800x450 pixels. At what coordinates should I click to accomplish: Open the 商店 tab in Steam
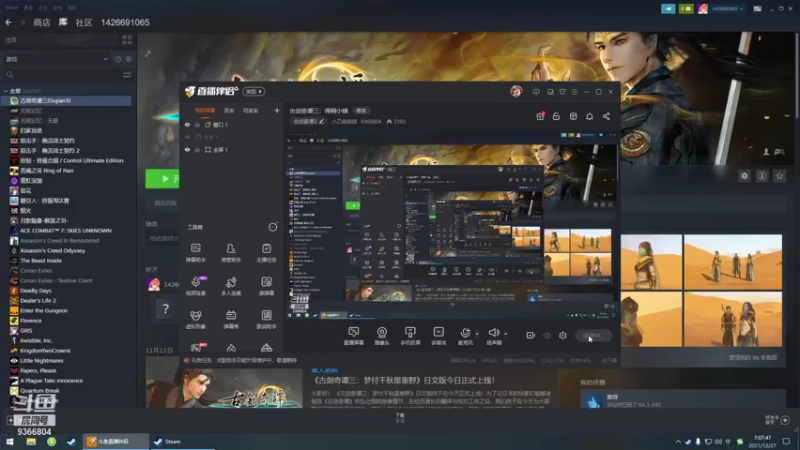click(42, 22)
